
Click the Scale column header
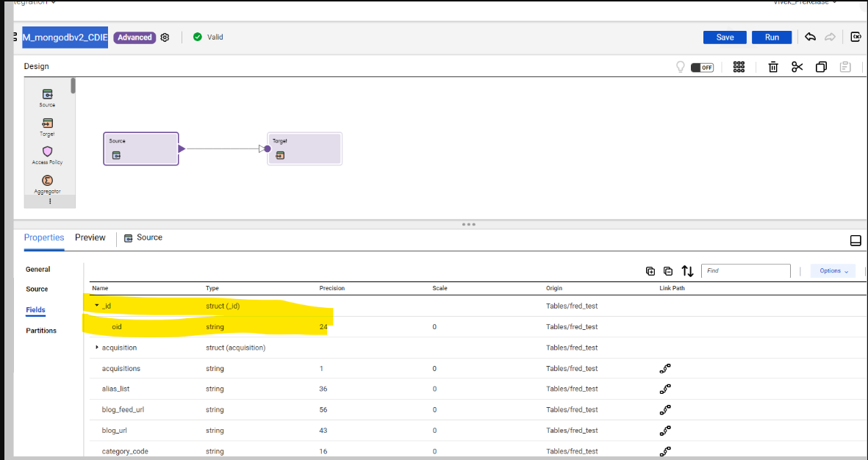pyautogui.click(x=440, y=288)
